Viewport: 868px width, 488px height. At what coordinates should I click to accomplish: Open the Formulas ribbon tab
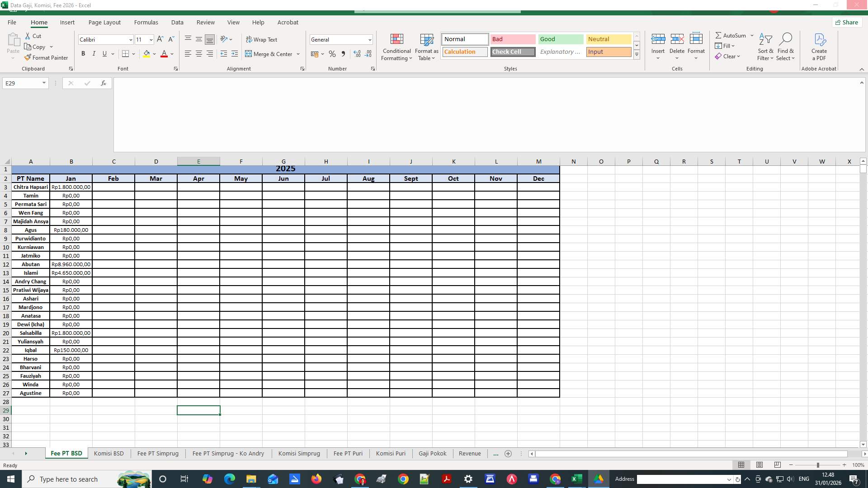(146, 22)
